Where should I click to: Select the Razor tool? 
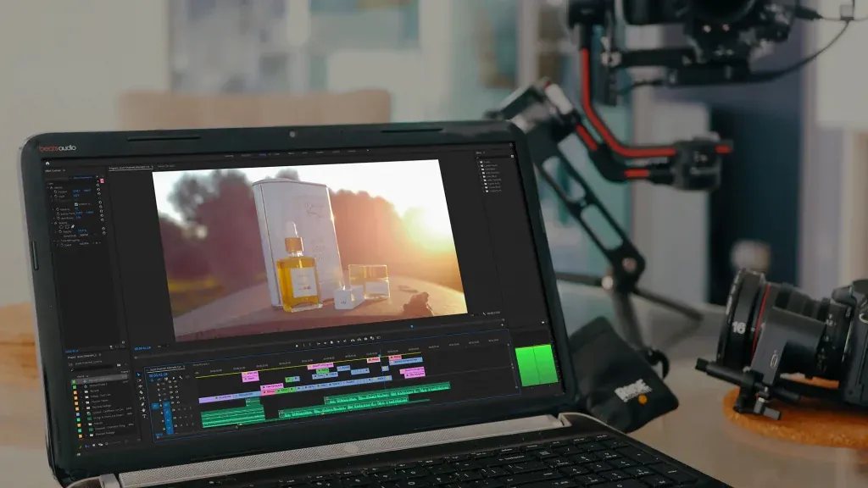(142, 392)
